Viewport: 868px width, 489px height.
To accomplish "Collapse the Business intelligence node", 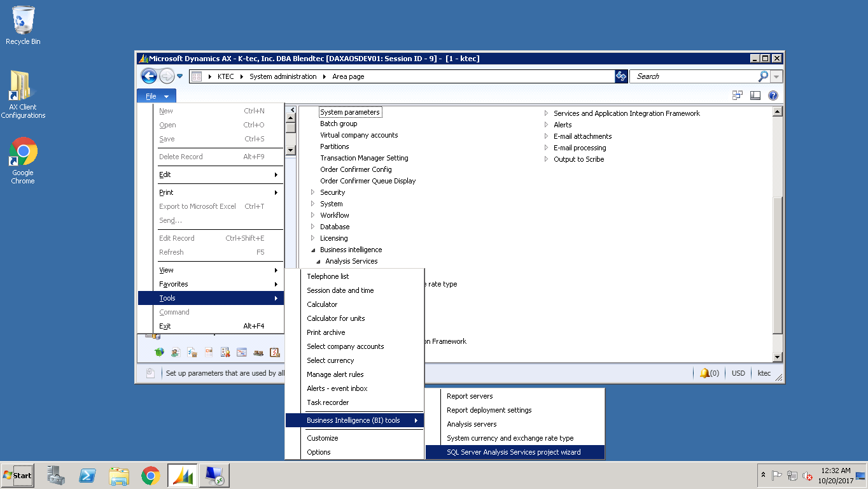I will click(x=312, y=250).
